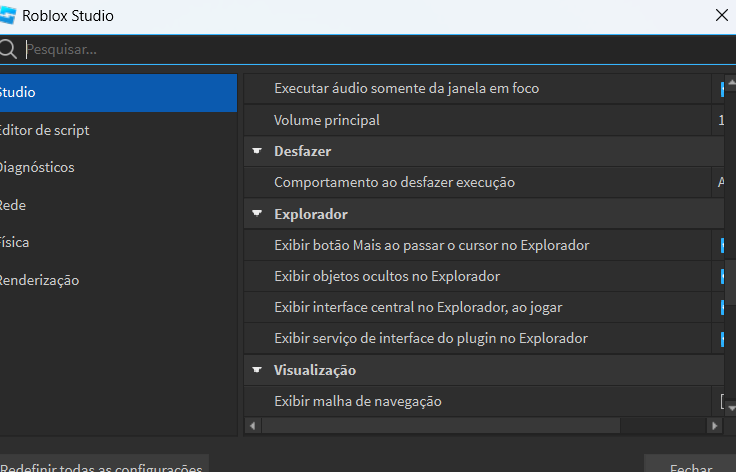The height and width of the screenshot is (472, 736).
Task: Click the Explorador section header text
Action: pyautogui.click(x=311, y=214)
